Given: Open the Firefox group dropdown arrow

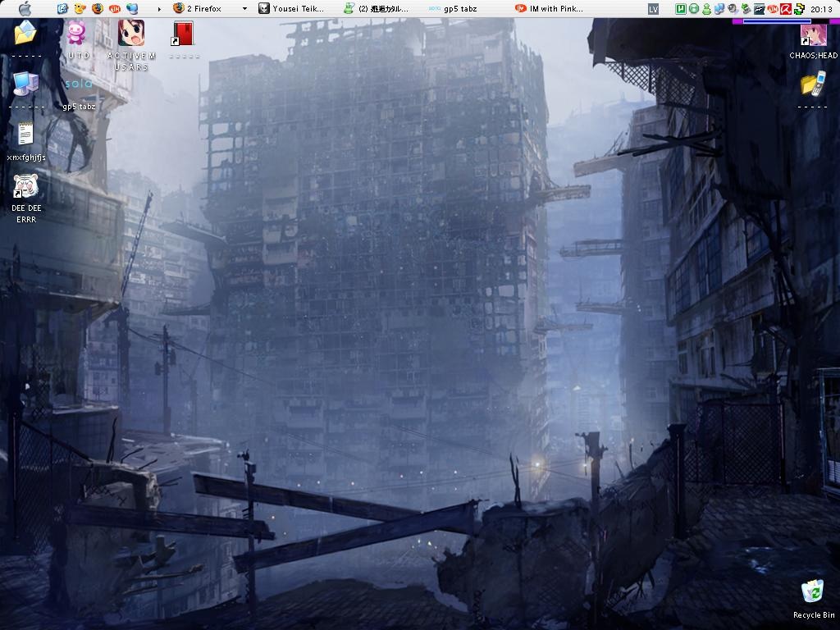Looking at the screenshot, I should (x=244, y=8).
